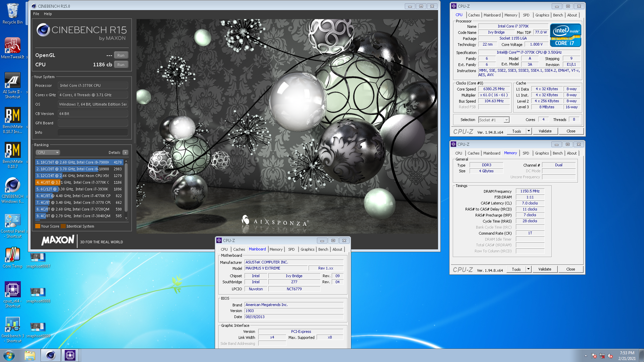This screenshot has height=362, width=644.
Task: Open File Explorer from taskbar
Action: [30, 355]
